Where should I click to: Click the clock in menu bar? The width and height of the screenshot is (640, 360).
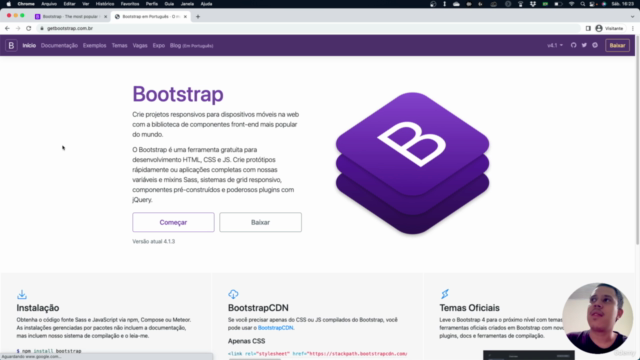click(623, 4)
